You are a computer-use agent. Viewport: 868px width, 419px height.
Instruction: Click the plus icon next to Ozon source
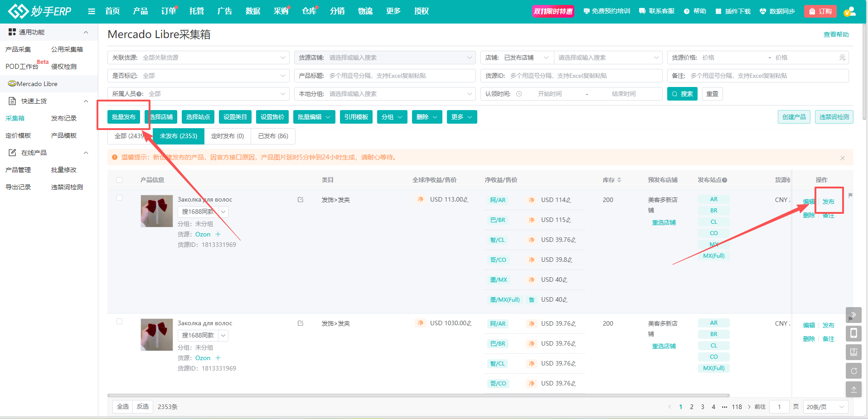point(218,234)
